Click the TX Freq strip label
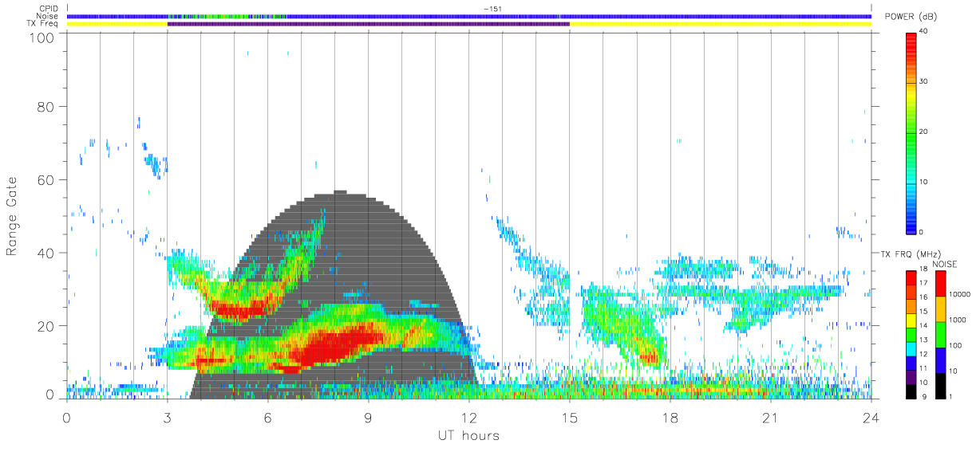 click(41, 23)
